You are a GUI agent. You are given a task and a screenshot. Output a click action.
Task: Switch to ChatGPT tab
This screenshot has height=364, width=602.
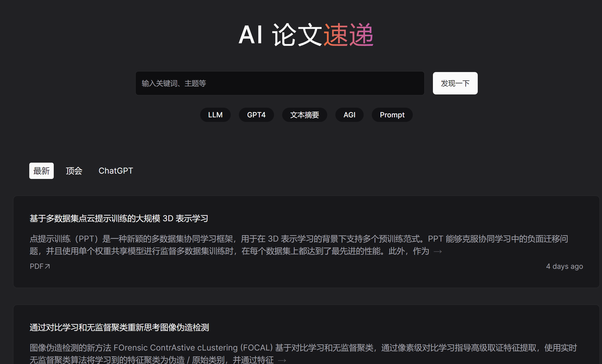coord(115,170)
